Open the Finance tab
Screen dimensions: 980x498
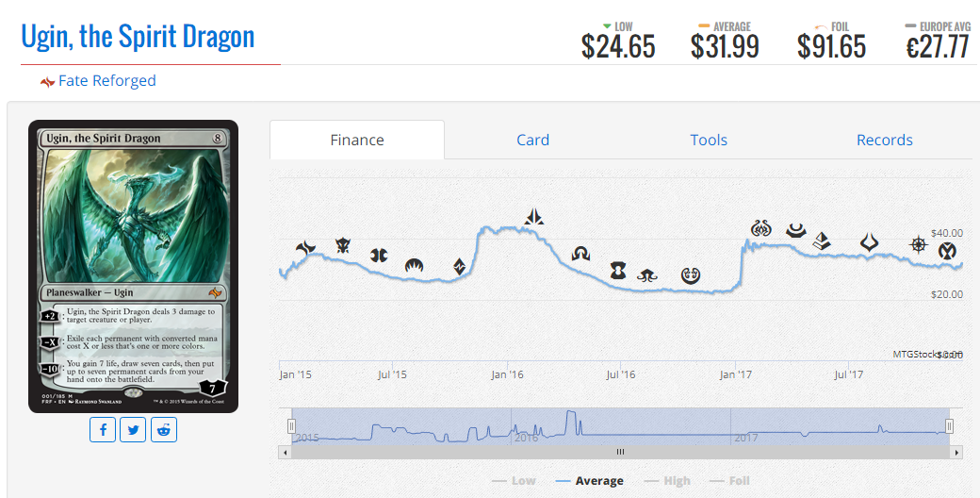(x=357, y=141)
